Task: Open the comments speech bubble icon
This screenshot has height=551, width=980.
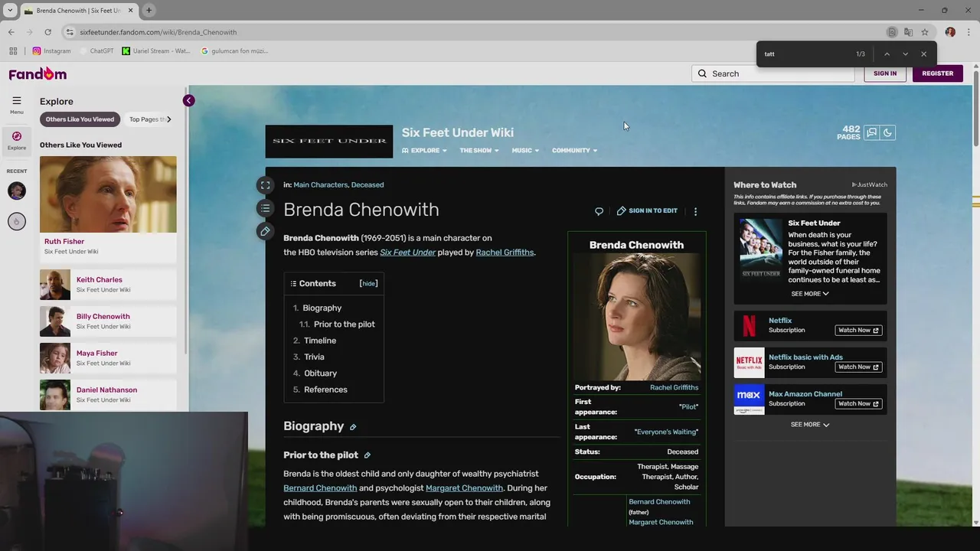Action: pyautogui.click(x=599, y=211)
